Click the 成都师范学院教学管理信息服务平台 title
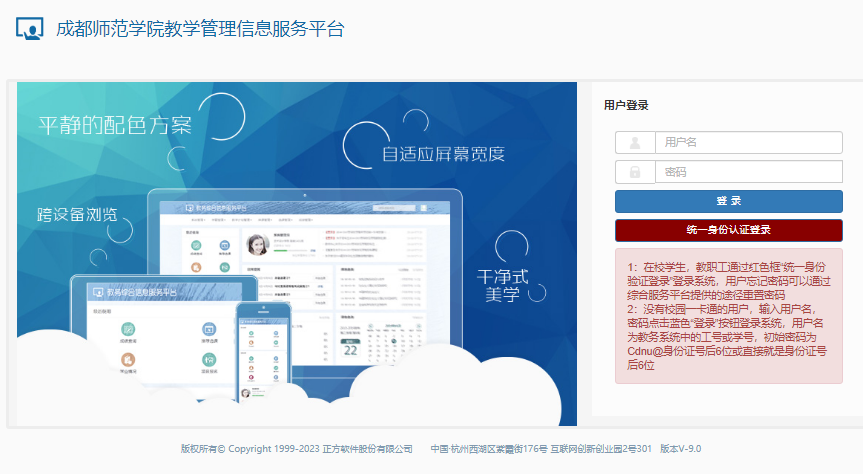Viewport: 863px width, 474px height. pyautogui.click(x=200, y=29)
